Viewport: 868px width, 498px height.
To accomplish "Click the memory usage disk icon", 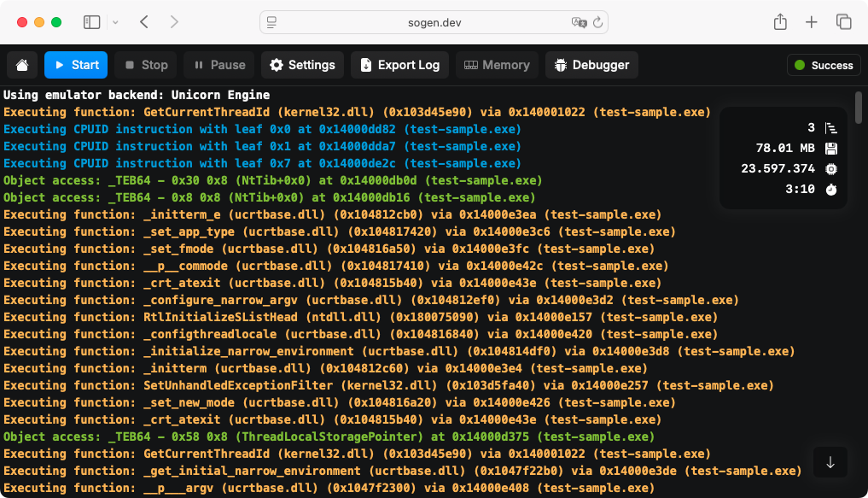I will click(x=831, y=149).
